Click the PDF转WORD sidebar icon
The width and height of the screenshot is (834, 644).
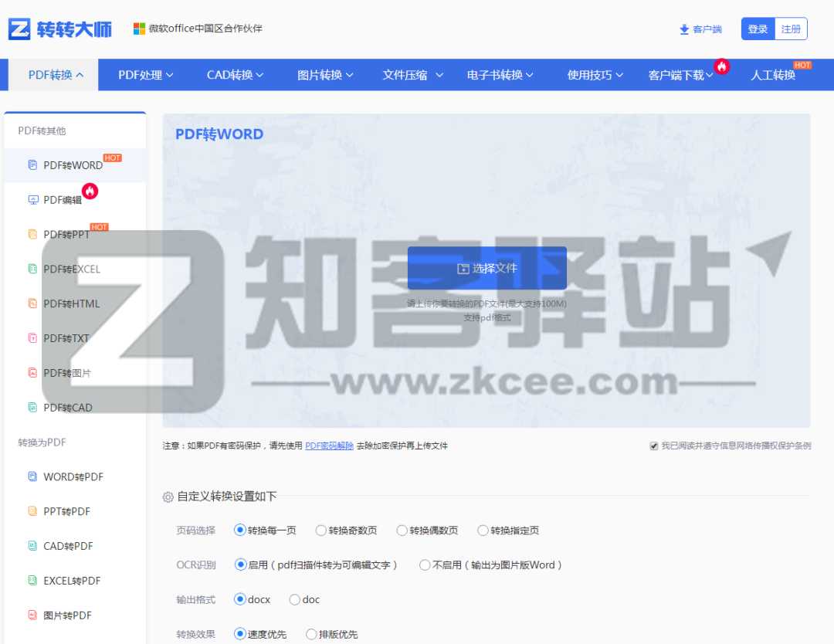click(32, 165)
